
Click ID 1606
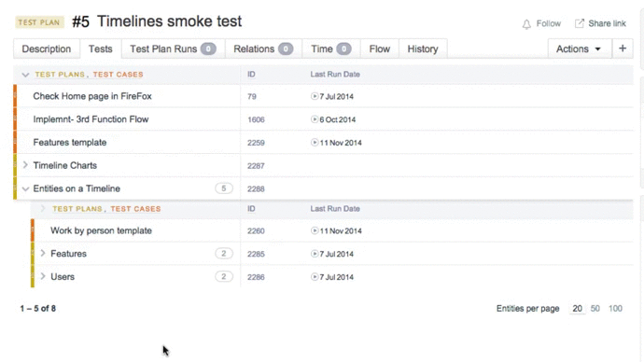[x=256, y=119]
